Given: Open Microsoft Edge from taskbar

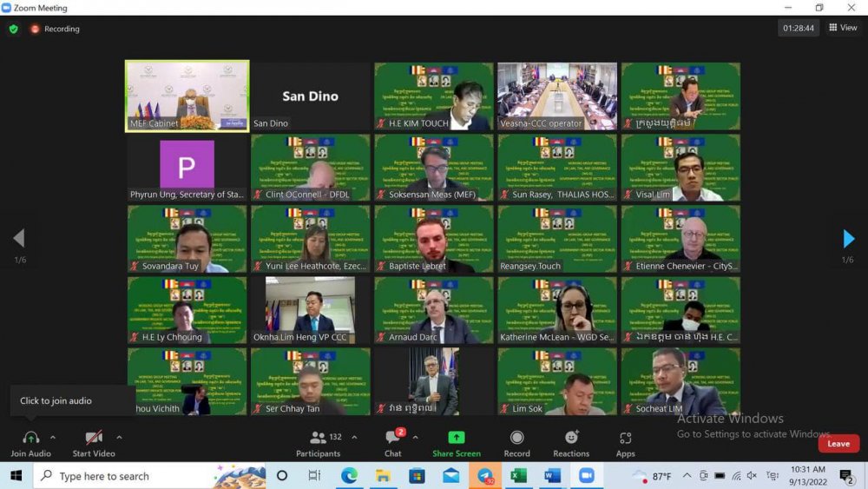Looking at the screenshot, I should 349,476.
